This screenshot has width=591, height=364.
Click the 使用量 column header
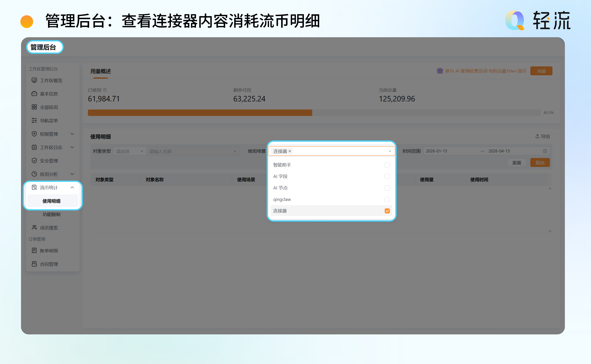pyautogui.click(x=427, y=180)
